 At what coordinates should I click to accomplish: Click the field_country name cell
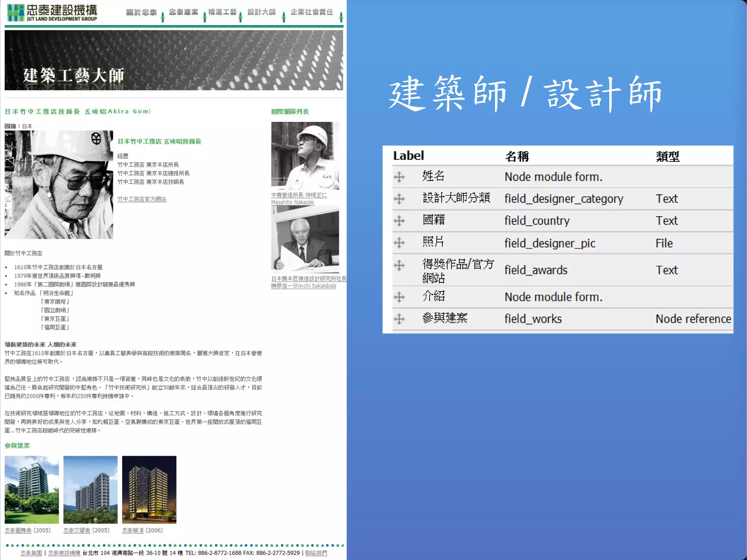coord(537,221)
